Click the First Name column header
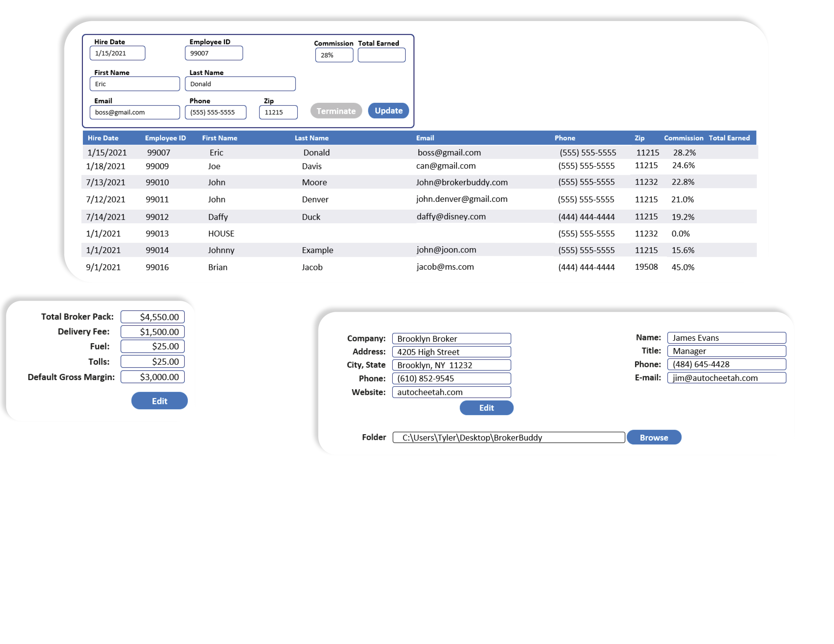This screenshot has height=644, width=834. click(220, 138)
